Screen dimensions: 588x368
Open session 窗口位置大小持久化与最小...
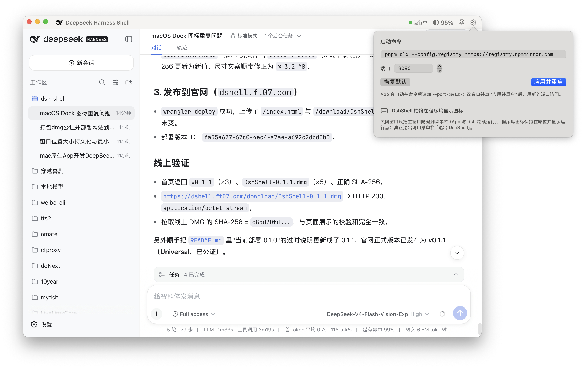(81, 141)
